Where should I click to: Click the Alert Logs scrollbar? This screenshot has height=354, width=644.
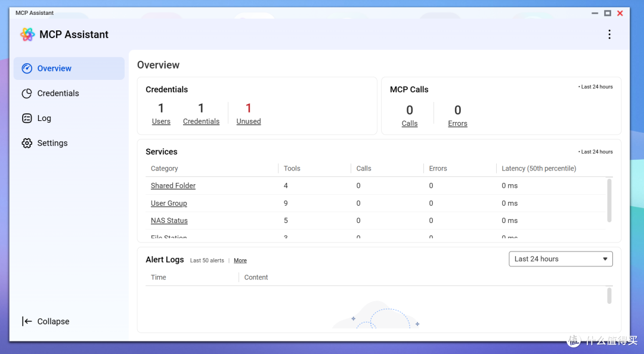(609, 296)
